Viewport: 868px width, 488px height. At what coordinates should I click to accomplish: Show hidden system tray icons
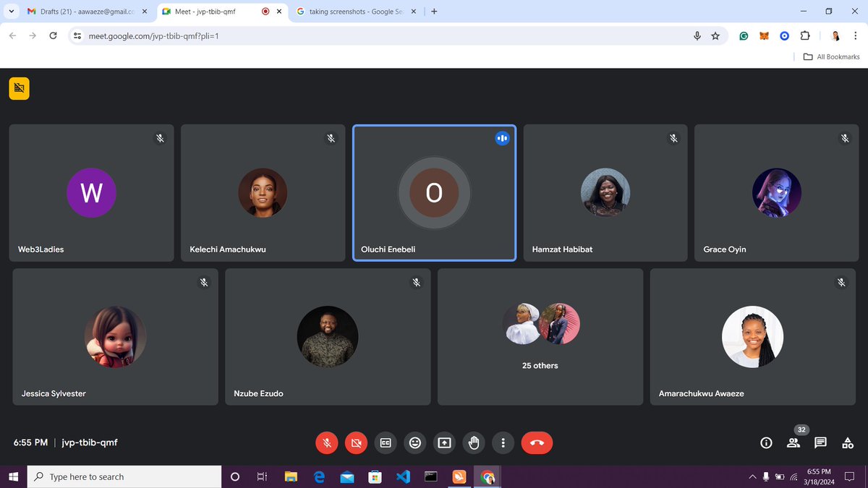pos(752,476)
